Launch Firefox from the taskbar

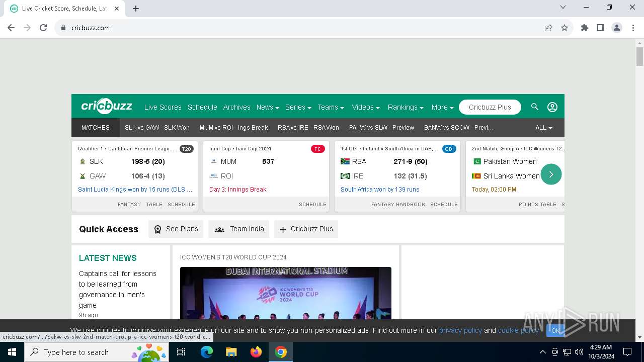click(256, 352)
